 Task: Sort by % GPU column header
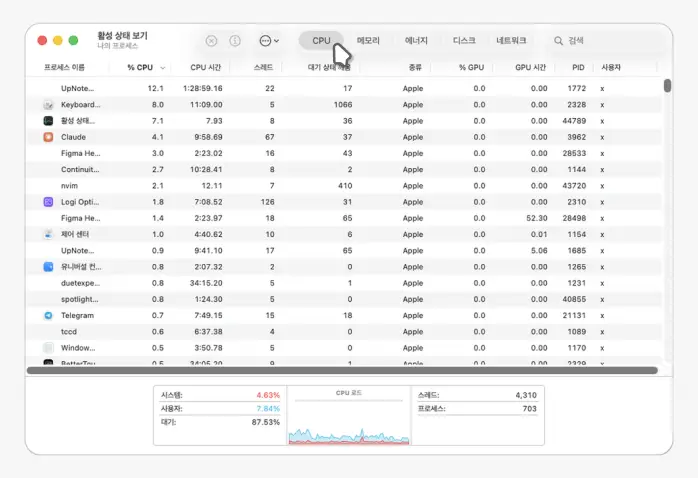(x=471, y=67)
